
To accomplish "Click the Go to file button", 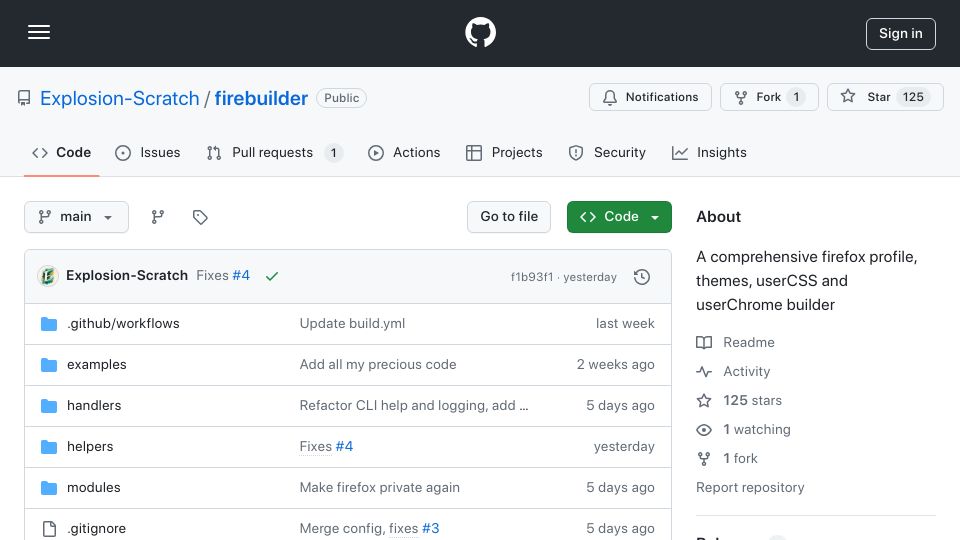I will [x=509, y=217].
